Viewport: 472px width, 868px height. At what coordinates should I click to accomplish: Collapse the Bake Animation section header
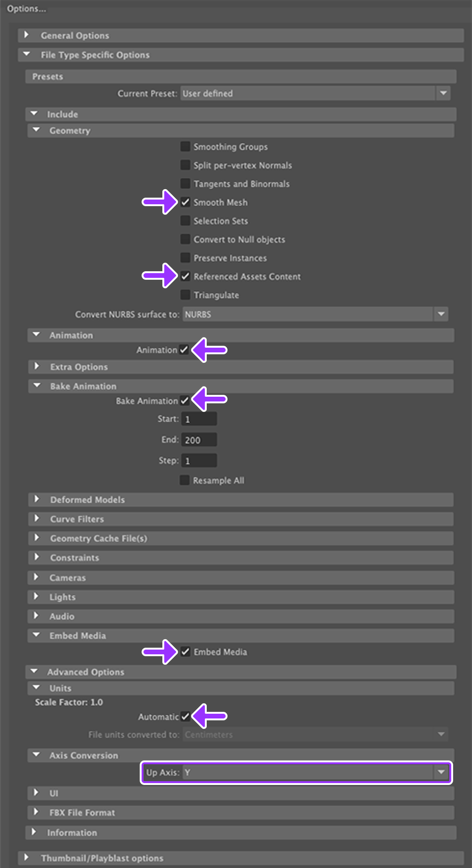241,386
